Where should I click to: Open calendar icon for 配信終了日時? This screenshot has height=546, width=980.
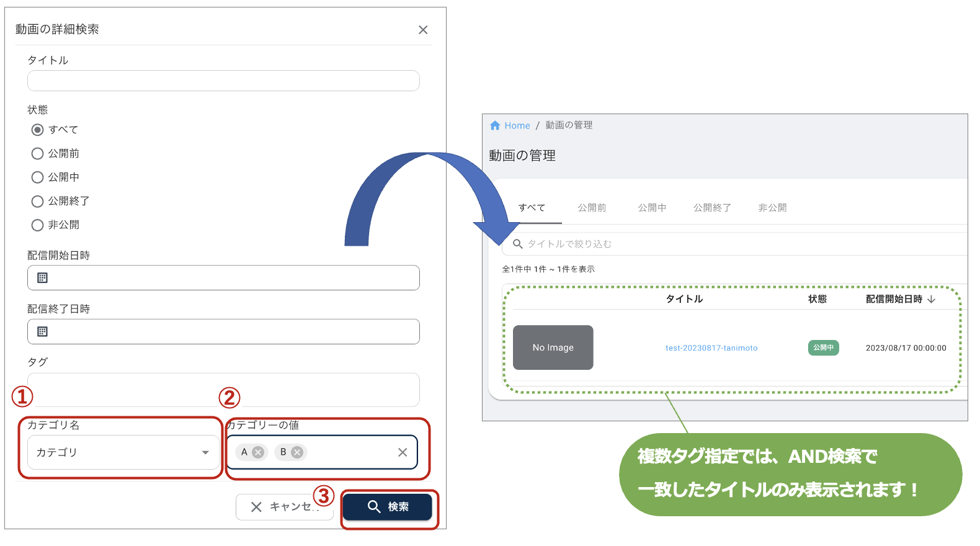[42, 332]
